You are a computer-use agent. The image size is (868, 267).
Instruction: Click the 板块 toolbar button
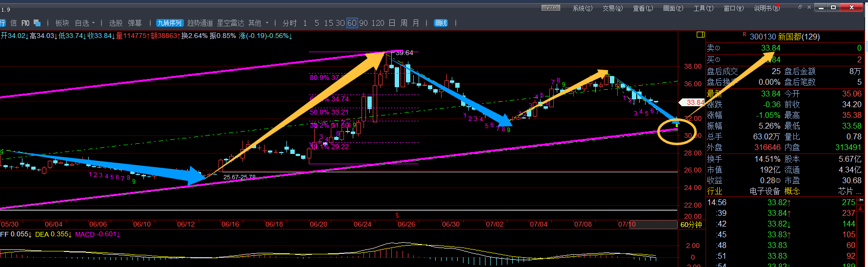(62, 23)
